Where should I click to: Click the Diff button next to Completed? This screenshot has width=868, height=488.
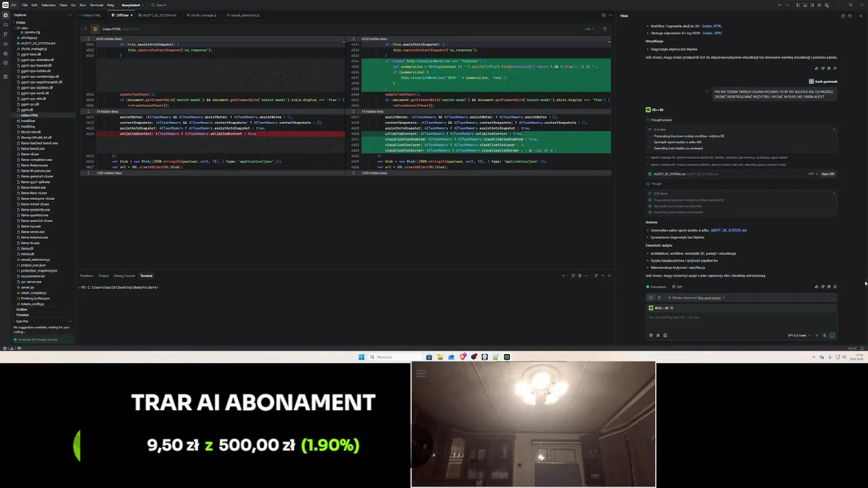tap(677, 287)
